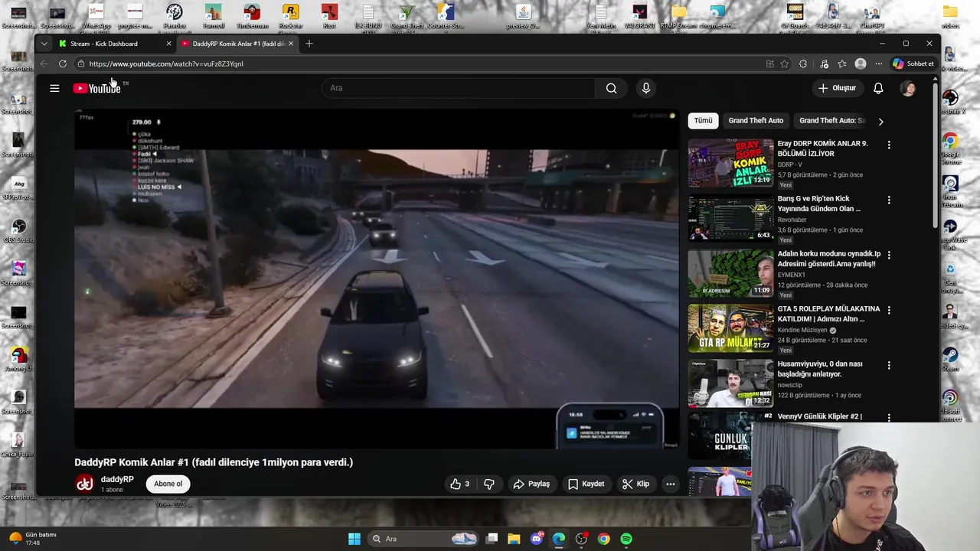The width and height of the screenshot is (980, 551).
Task: Focus the YouTube Ara search field
Action: click(x=459, y=88)
